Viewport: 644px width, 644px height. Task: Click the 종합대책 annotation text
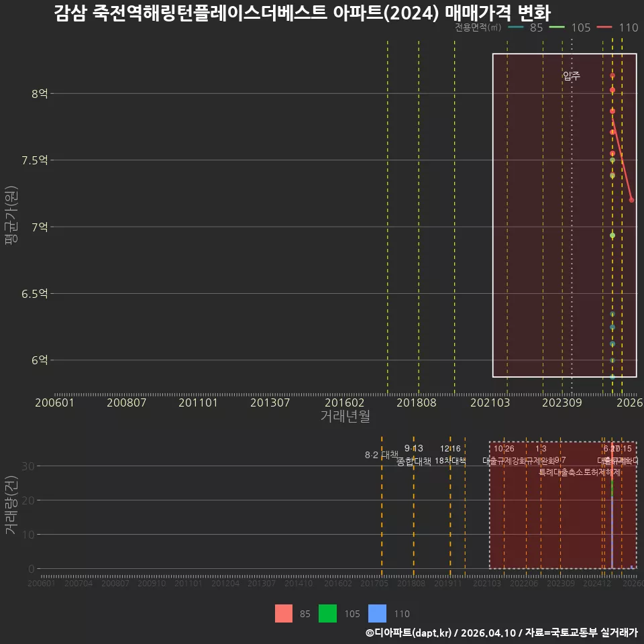pos(414,462)
